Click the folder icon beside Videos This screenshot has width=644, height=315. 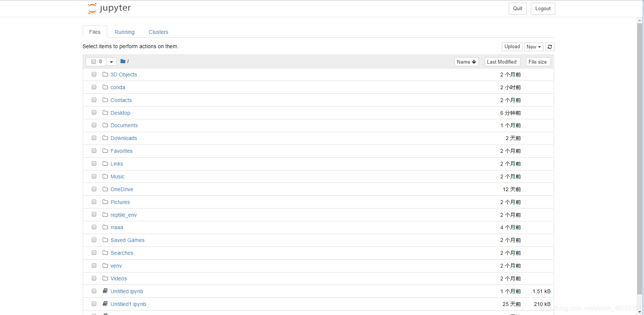tap(105, 278)
